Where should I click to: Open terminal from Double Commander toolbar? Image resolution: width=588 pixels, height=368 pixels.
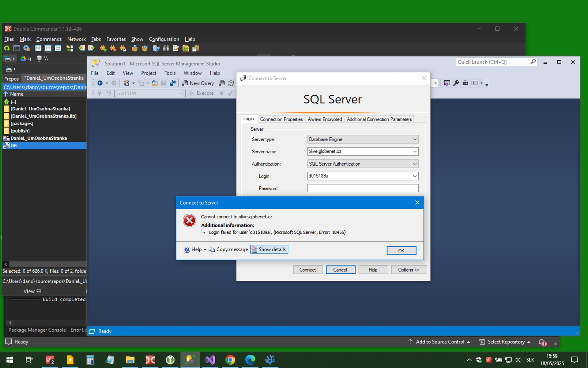(x=17, y=48)
